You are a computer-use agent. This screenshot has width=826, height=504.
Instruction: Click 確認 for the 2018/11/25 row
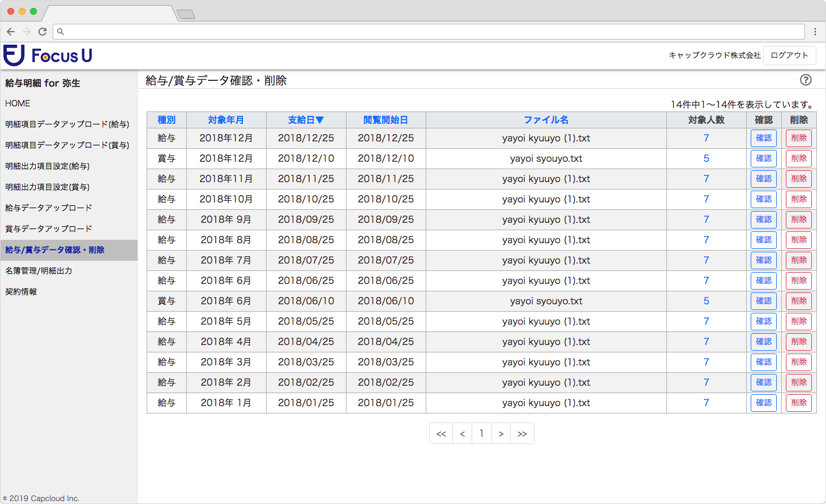(764, 179)
